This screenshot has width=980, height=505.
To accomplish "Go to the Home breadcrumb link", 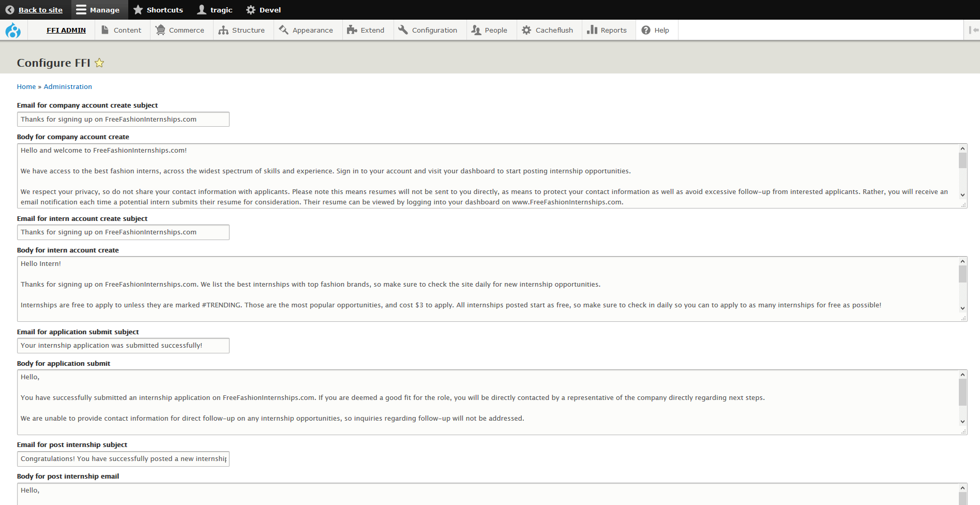I will [26, 86].
